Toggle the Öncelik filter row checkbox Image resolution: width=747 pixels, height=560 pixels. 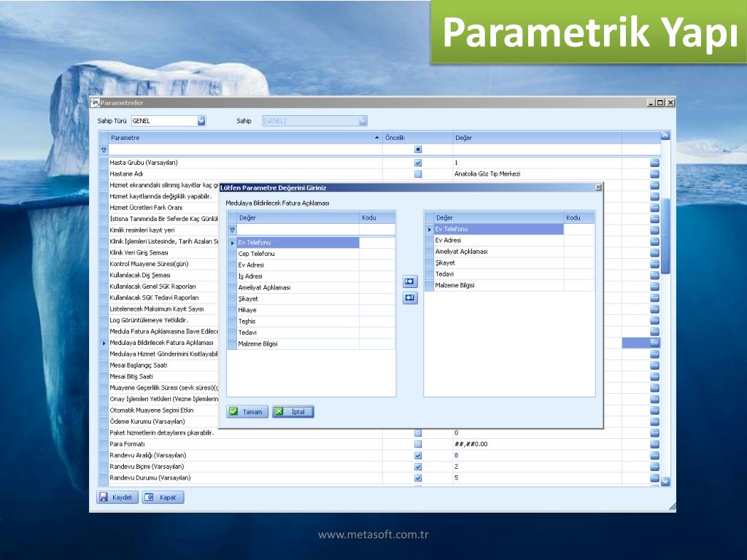(418, 149)
